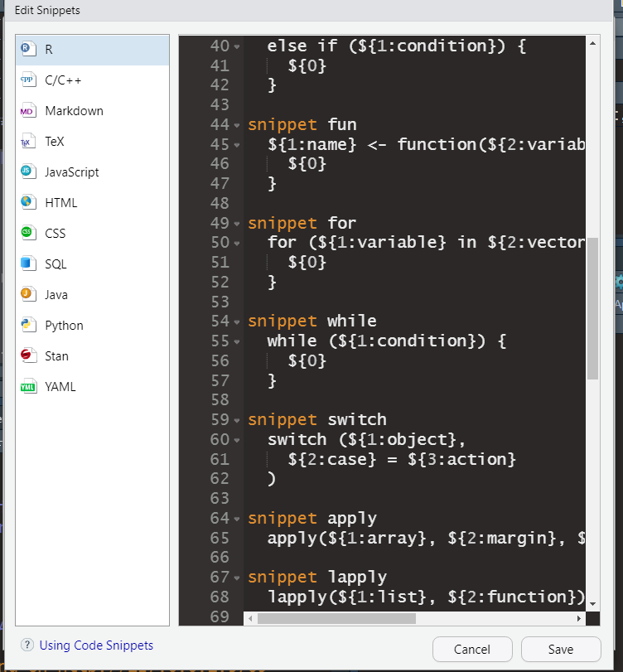Screen dimensions: 623x672
Task: Select the CSS file icon
Action: 28,234
